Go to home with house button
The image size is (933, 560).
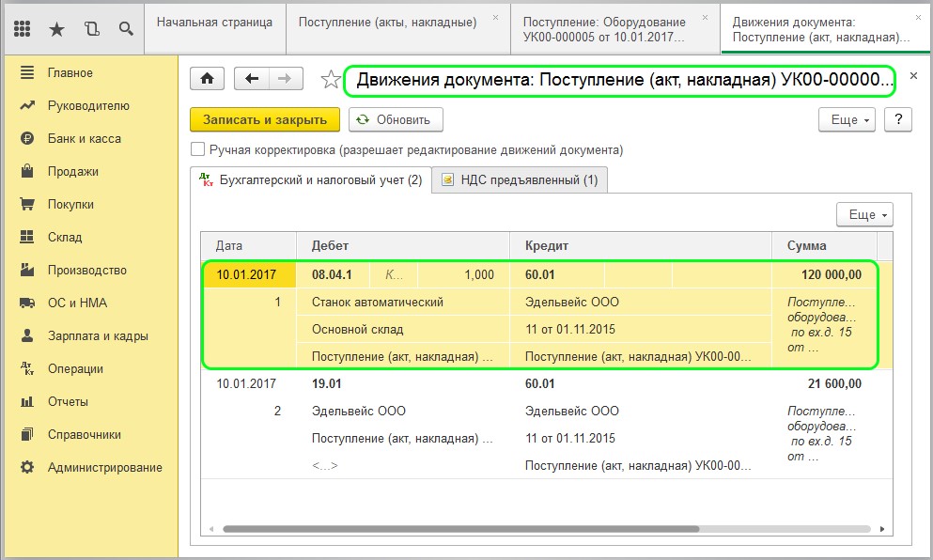[207, 79]
